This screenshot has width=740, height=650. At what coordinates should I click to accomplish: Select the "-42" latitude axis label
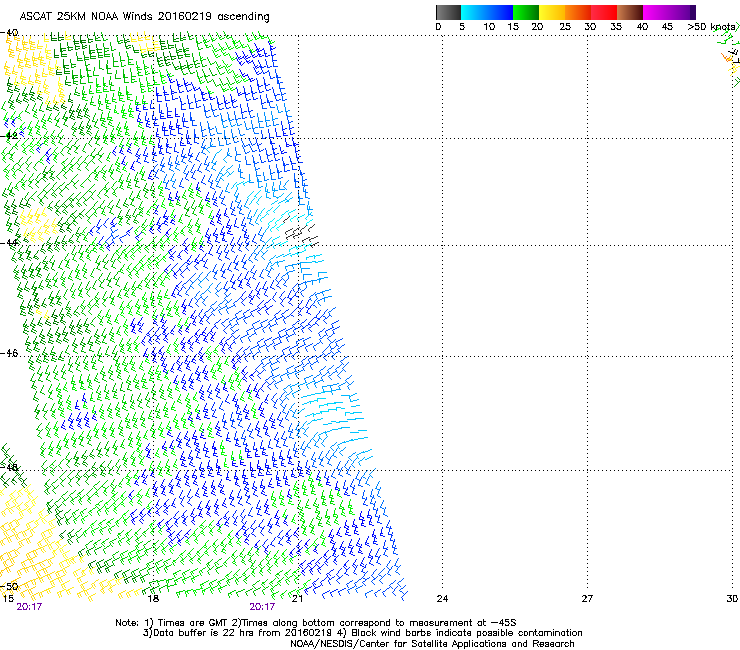click(x=9, y=135)
